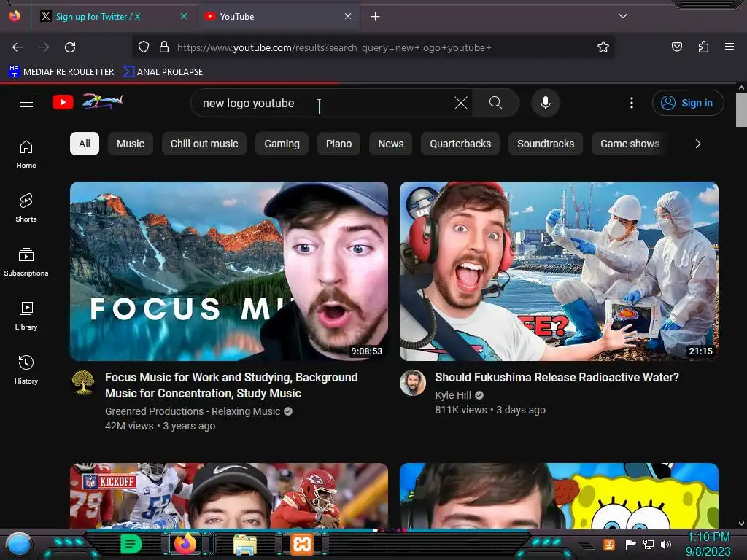The height and width of the screenshot is (560, 747).
Task: Visit Greenred Productions channel link
Action: (193, 411)
